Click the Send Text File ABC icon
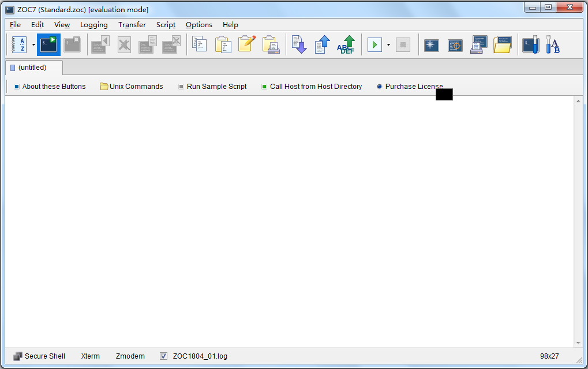Viewport: 588px width, 369px height. [x=346, y=44]
